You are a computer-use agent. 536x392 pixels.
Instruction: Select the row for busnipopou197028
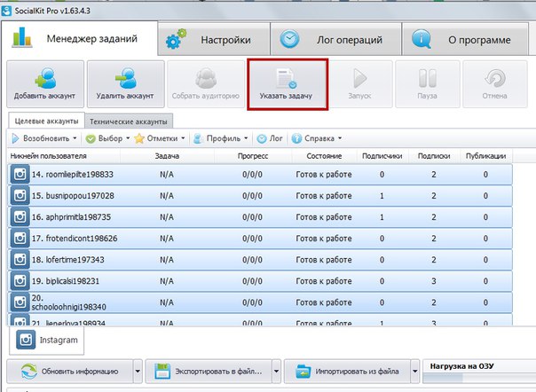click(260, 195)
